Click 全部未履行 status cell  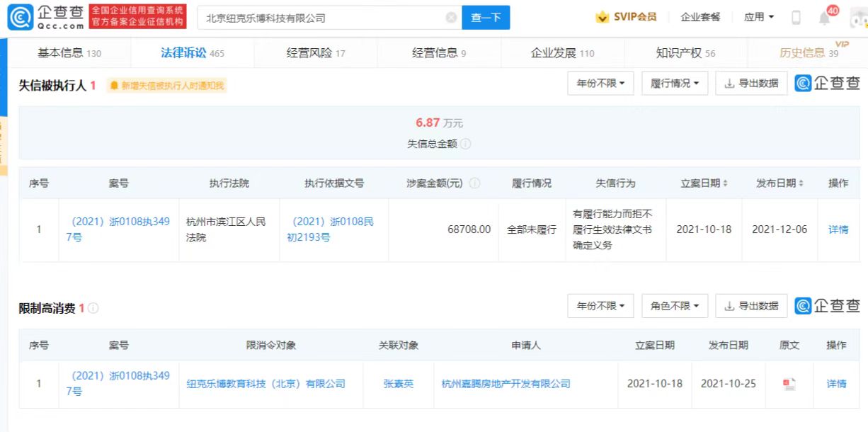(532, 229)
